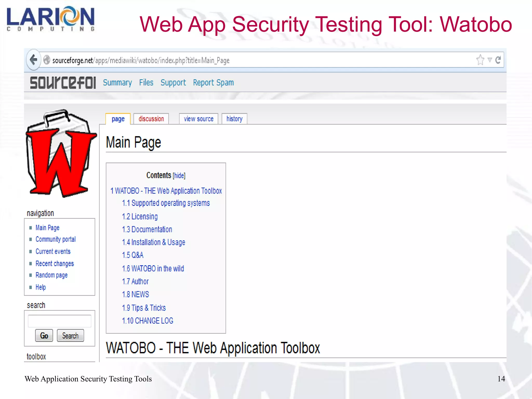Go to 1.10 CHANGE LOG
Viewport: 532px width, 399px height.
(148, 321)
